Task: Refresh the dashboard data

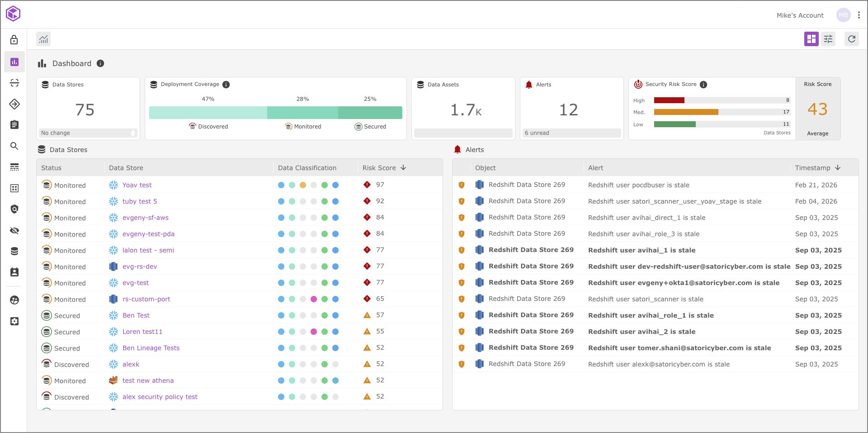Action: coord(852,39)
